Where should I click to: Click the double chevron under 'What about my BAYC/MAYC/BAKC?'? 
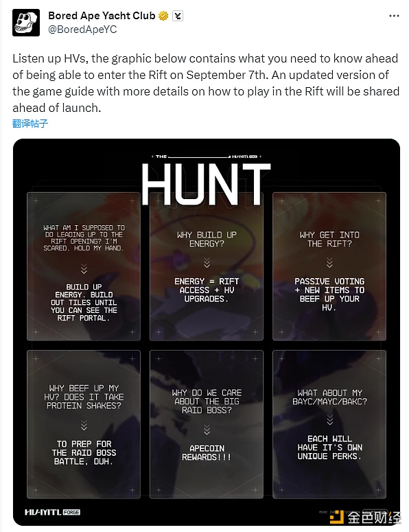tap(329, 420)
